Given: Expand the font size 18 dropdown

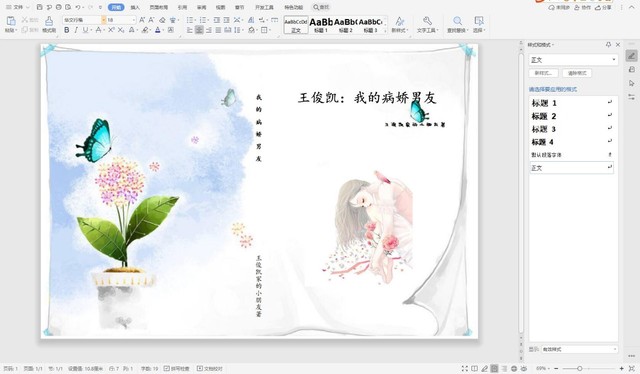Looking at the screenshot, I should [x=133, y=20].
